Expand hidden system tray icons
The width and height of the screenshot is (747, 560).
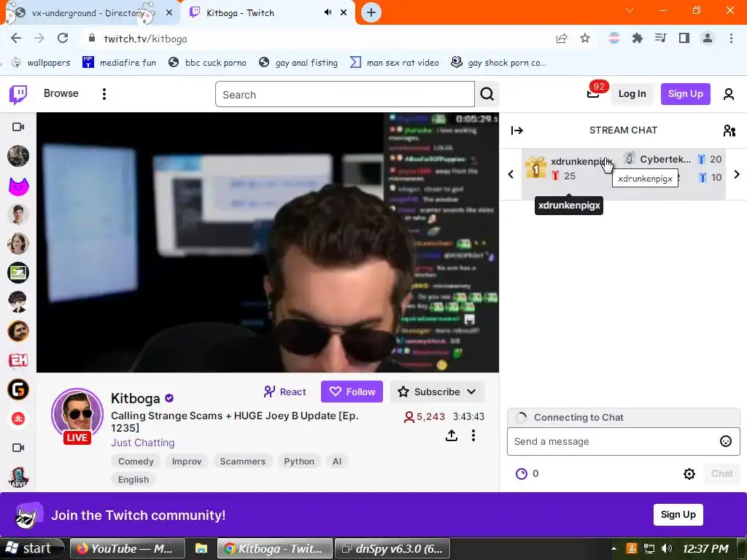pyautogui.click(x=614, y=548)
